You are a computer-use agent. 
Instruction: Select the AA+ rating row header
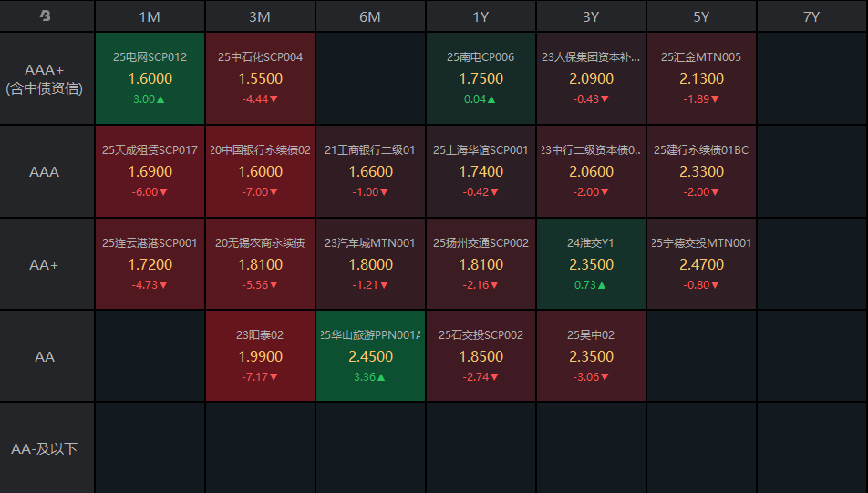46,264
